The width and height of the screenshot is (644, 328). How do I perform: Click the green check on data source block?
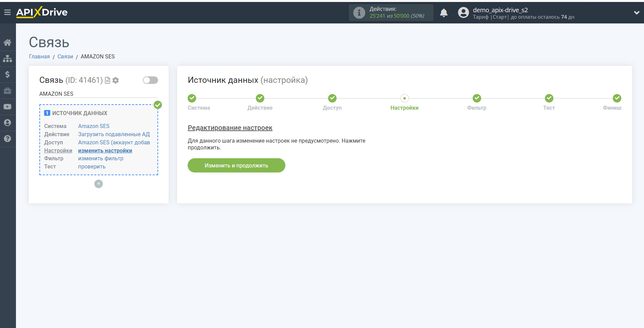[158, 105]
